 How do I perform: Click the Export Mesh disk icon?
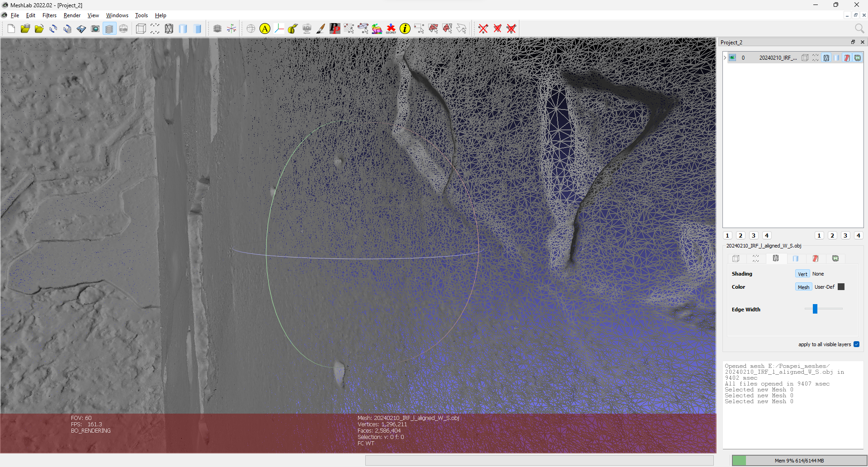[x=81, y=29]
